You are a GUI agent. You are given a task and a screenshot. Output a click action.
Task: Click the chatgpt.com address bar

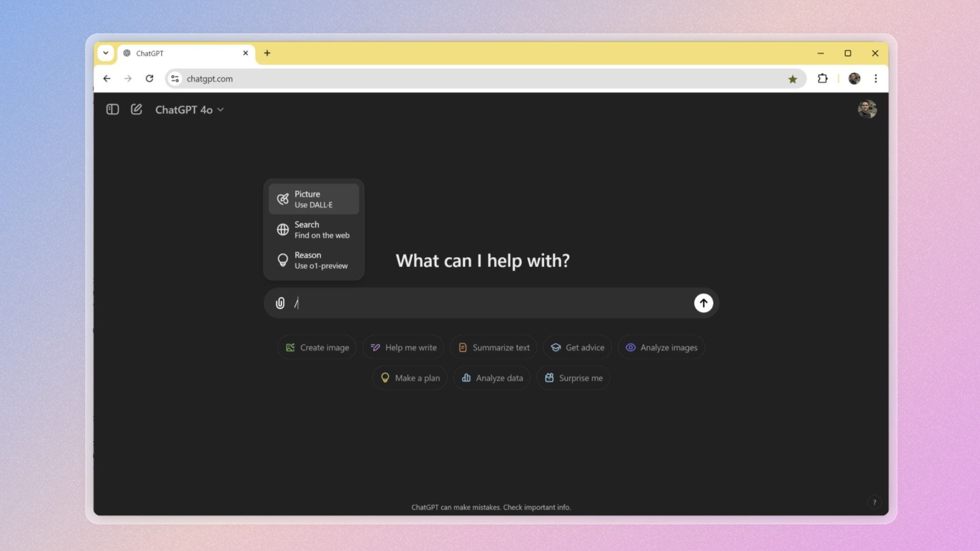click(485, 79)
